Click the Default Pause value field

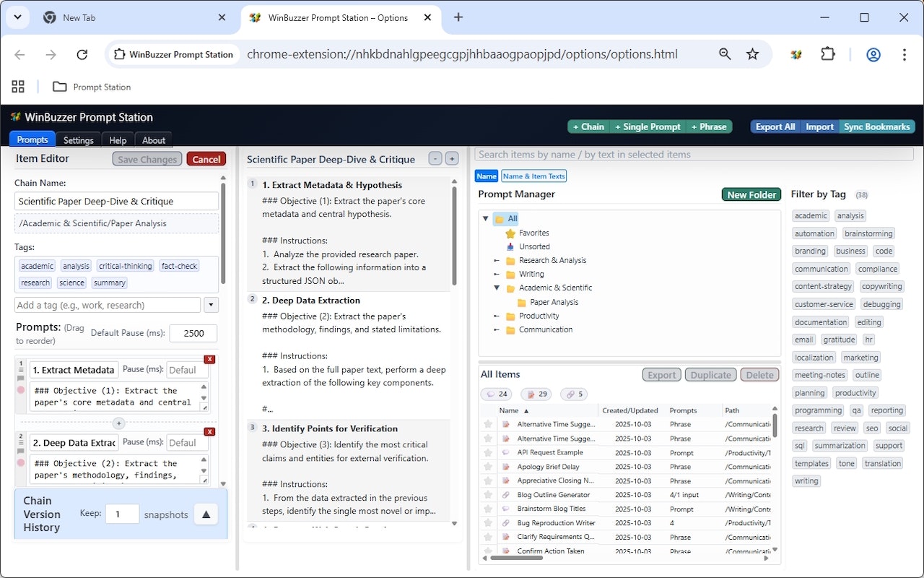click(x=193, y=333)
